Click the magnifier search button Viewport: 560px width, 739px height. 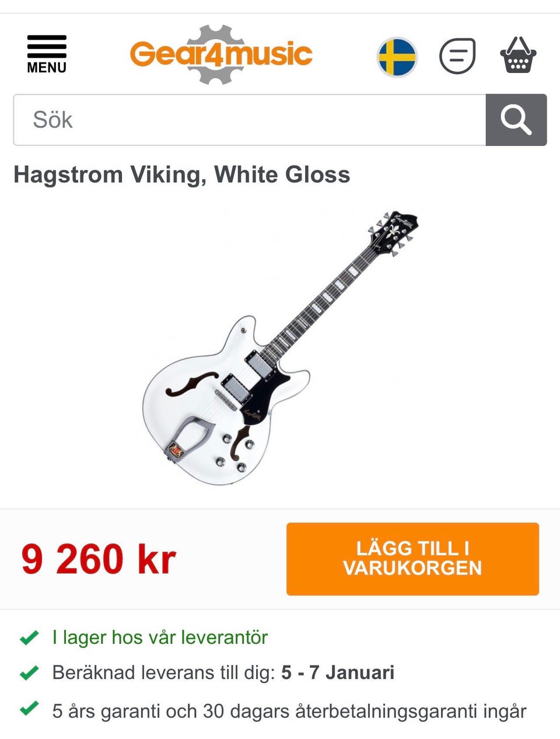516,120
